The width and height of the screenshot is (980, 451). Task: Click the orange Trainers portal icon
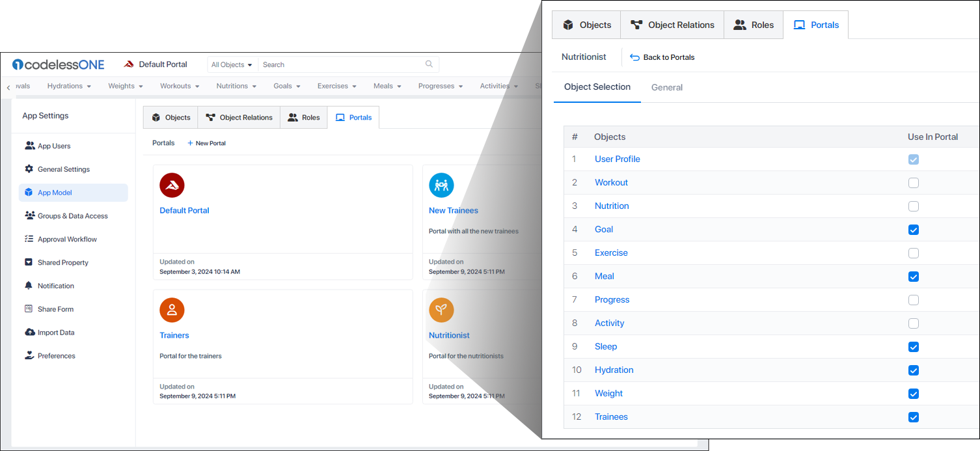(172, 310)
